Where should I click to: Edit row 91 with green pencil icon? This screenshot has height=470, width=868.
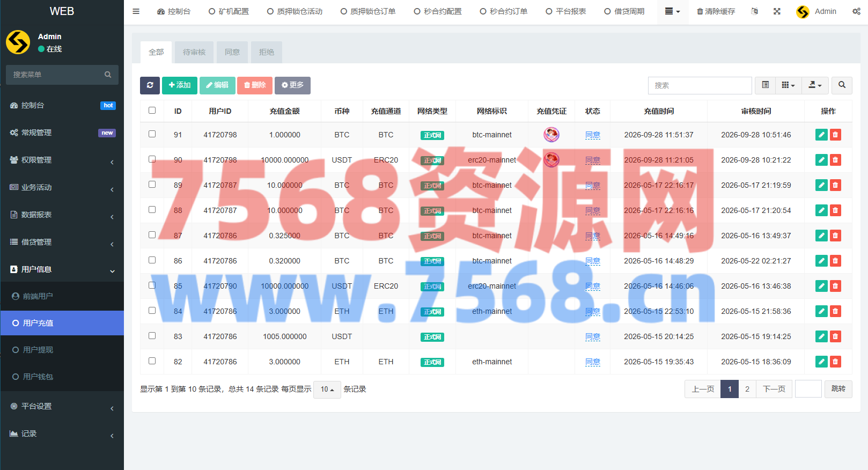pos(821,135)
